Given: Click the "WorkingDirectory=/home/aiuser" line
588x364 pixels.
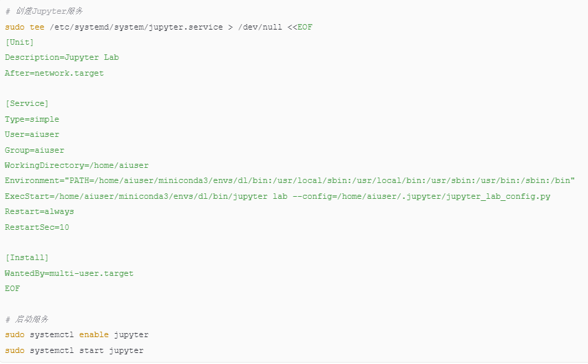Looking at the screenshot, I should 76,165.
